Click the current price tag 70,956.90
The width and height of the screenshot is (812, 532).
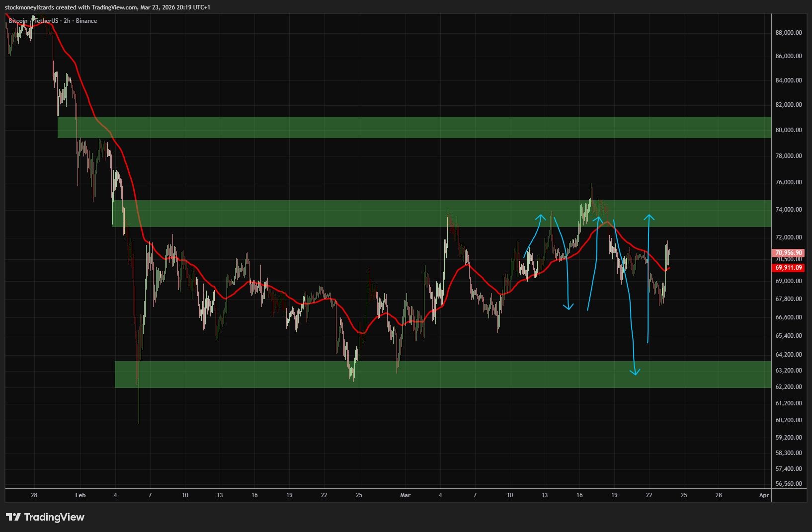pos(788,253)
